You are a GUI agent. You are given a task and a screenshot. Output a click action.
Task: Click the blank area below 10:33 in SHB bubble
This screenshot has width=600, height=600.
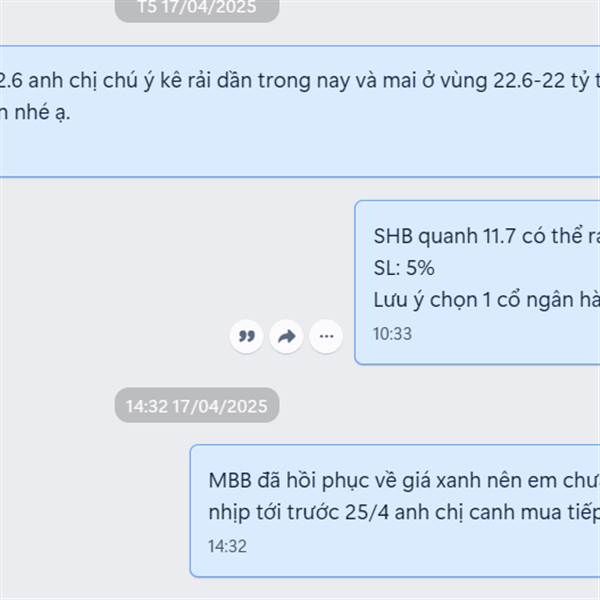pos(478,353)
